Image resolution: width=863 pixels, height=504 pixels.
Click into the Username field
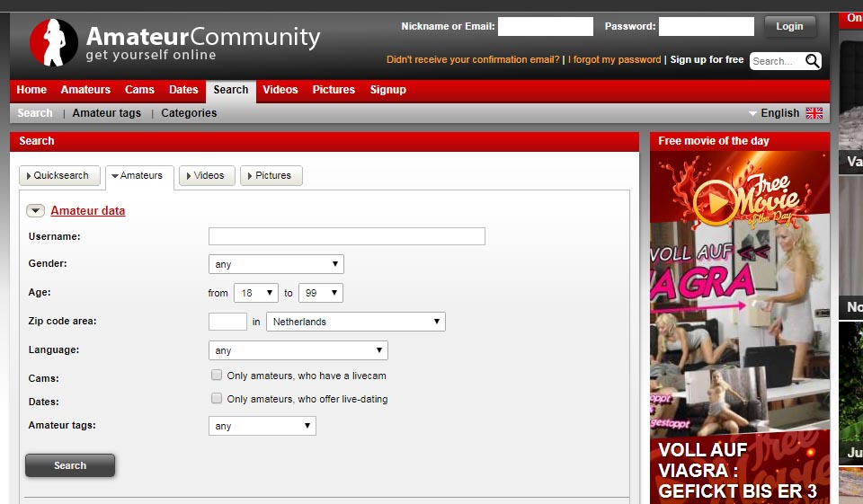(346, 236)
